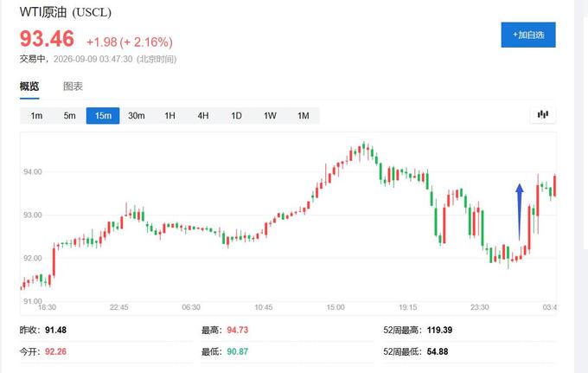Set chart interval to 4H

click(x=203, y=116)
